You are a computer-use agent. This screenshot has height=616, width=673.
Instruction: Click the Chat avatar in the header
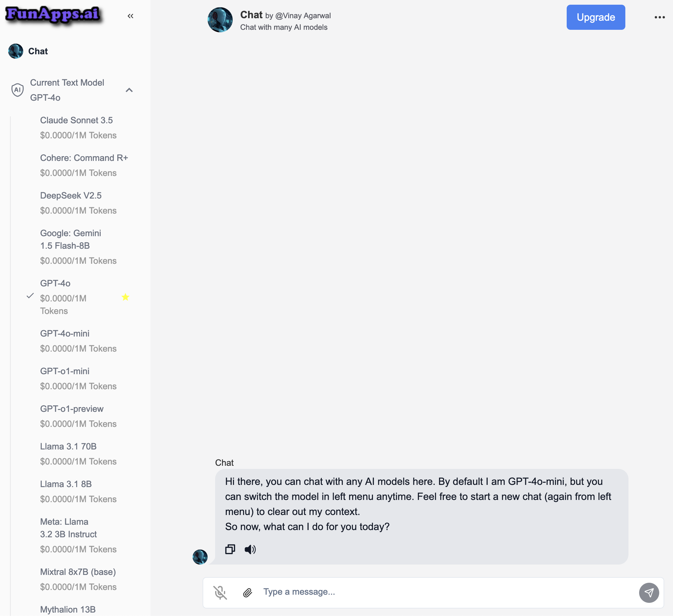220,20
